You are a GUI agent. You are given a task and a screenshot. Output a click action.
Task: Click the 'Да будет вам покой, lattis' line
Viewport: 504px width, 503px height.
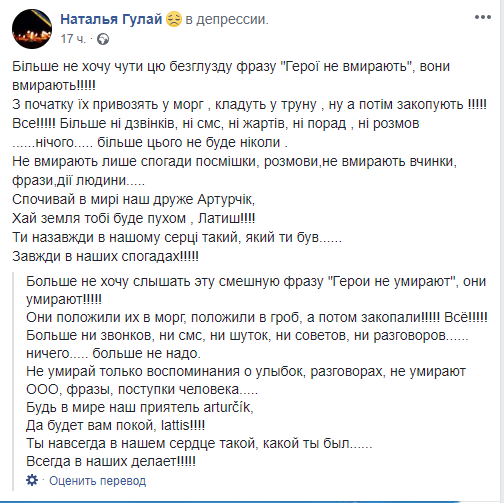click(116, 425)
